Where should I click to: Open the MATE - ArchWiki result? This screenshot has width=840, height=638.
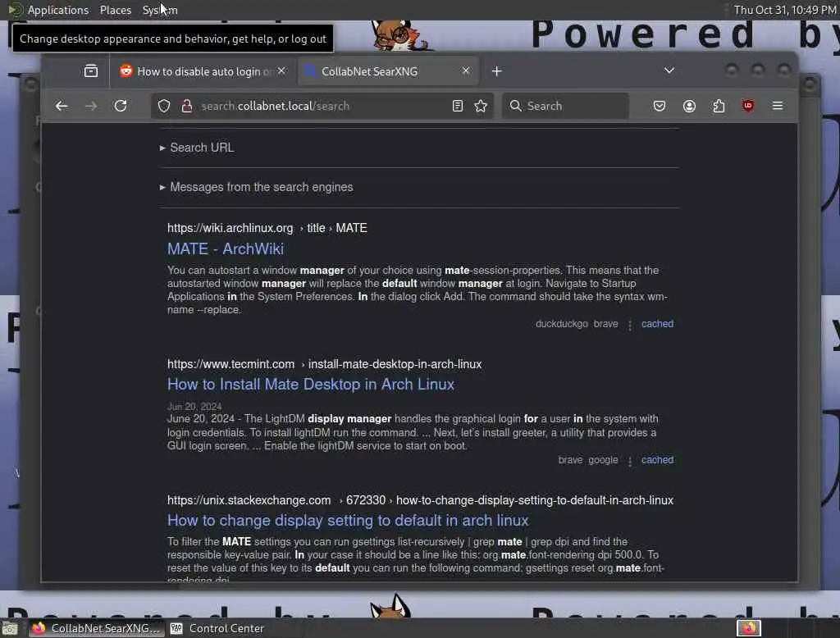point(226,249)
